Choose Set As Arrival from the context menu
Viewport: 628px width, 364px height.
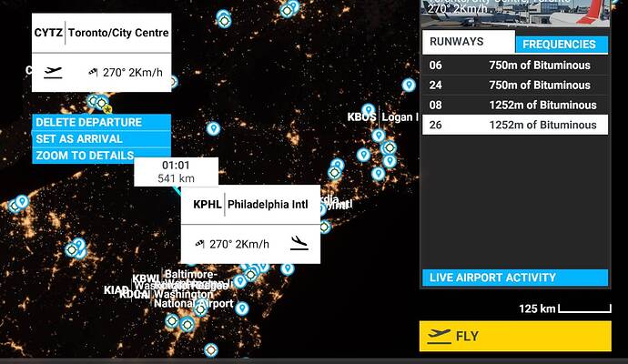(102, 139)
